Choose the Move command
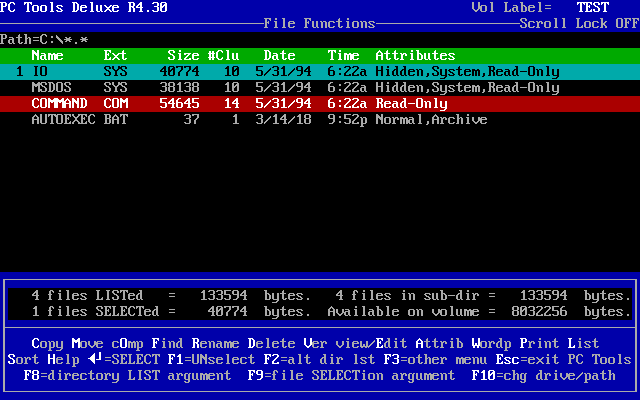640x400 pixels. point(87,344)
